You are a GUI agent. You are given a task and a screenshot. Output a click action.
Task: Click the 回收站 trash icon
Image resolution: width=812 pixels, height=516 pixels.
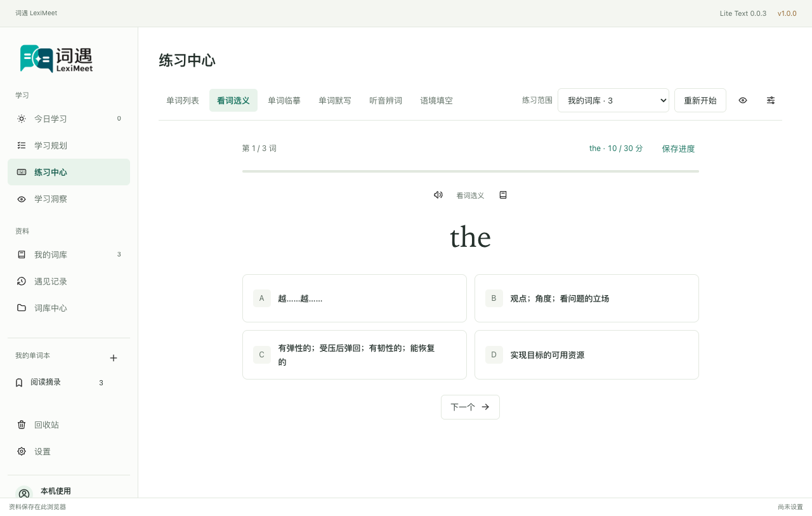click(22, 425)
